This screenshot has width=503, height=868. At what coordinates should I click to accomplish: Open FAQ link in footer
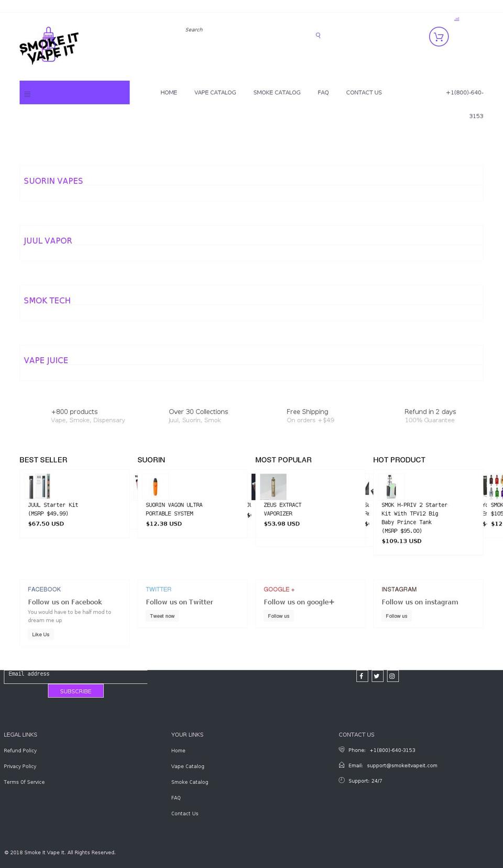point(176,798)
